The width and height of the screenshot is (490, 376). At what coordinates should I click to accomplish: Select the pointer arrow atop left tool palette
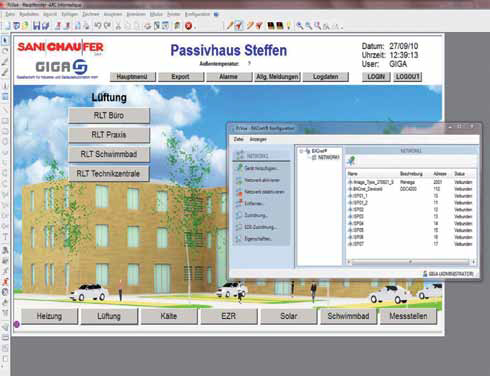click(5, 40)
